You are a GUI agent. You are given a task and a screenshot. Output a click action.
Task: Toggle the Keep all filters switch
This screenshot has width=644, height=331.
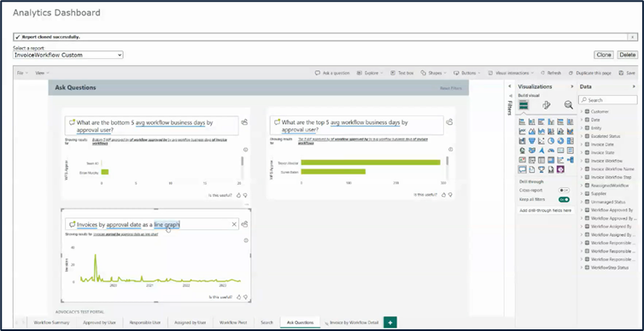pyautogui.click(x=564, y=199)
